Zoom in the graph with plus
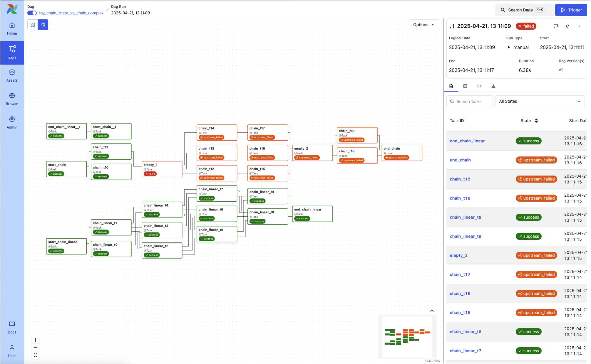 (36, 340)
